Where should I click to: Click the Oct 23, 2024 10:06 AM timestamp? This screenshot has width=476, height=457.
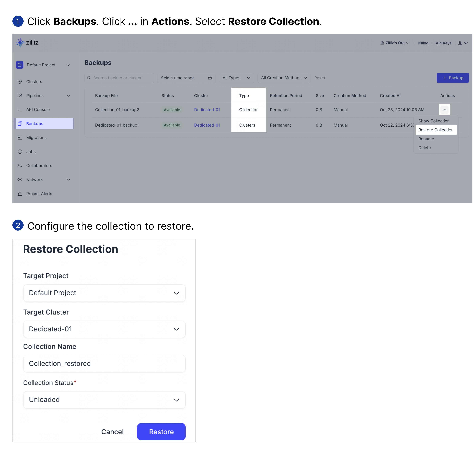pos(402,110)
